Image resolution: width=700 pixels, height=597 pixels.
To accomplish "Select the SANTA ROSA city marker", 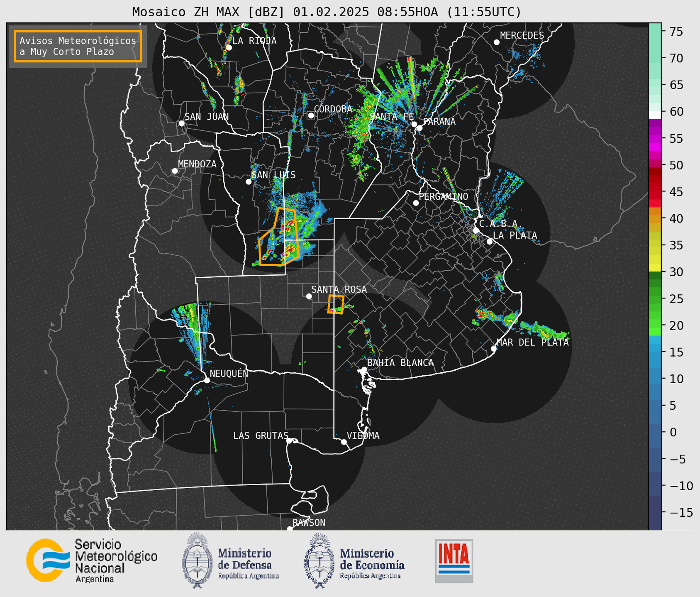I will [309, 296].
